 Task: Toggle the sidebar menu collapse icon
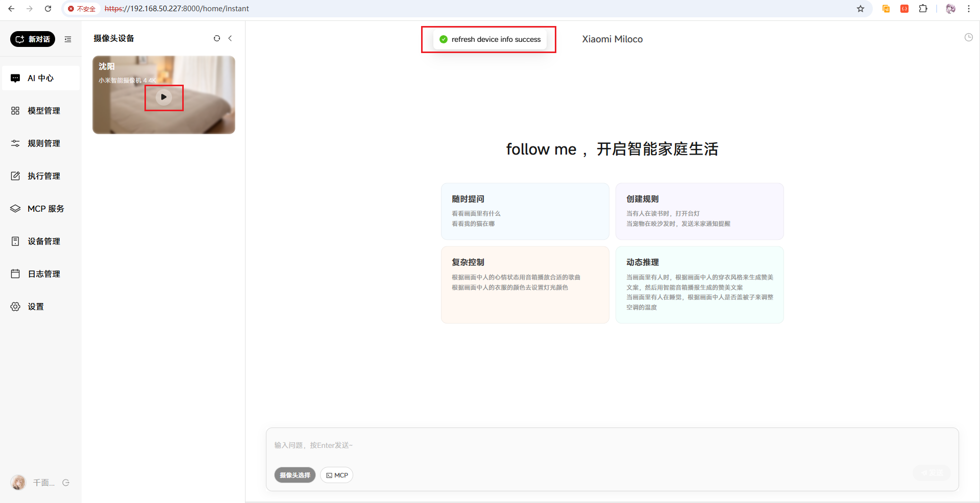pyautogui.click(x=68, y=39)
